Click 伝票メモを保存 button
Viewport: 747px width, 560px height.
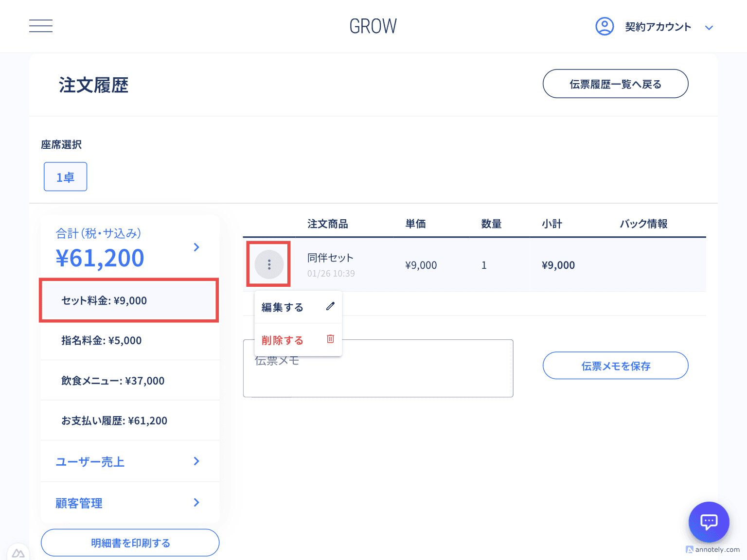pos(615,366)
